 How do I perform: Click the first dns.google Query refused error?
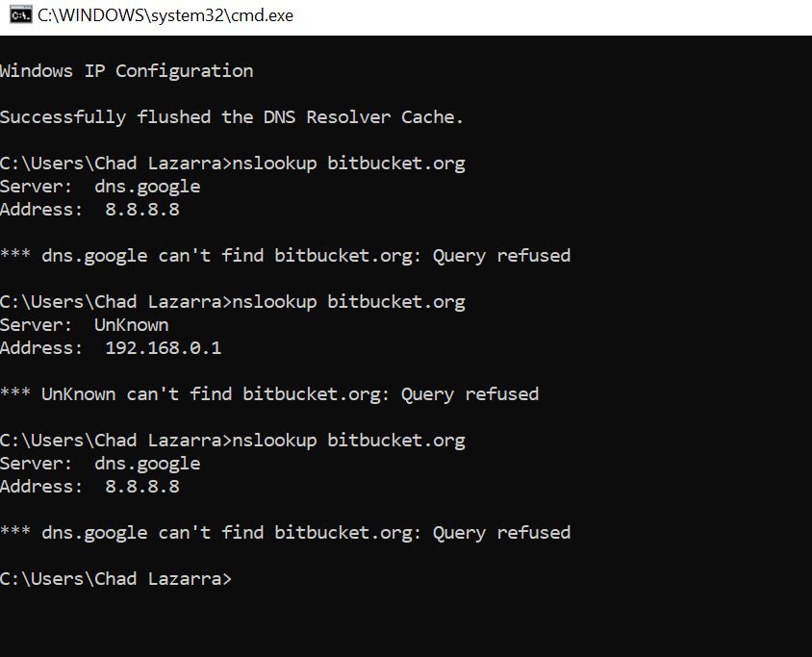pos(286,256)
